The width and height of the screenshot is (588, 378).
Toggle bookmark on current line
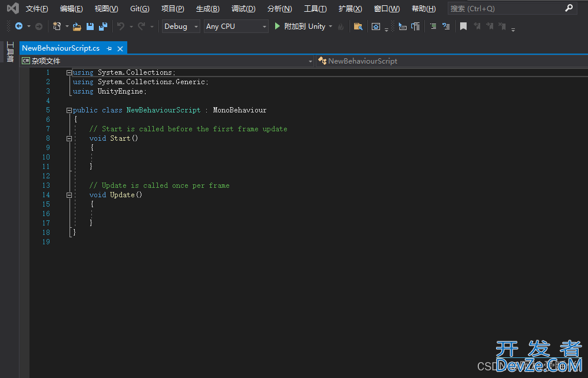point(464,26)
